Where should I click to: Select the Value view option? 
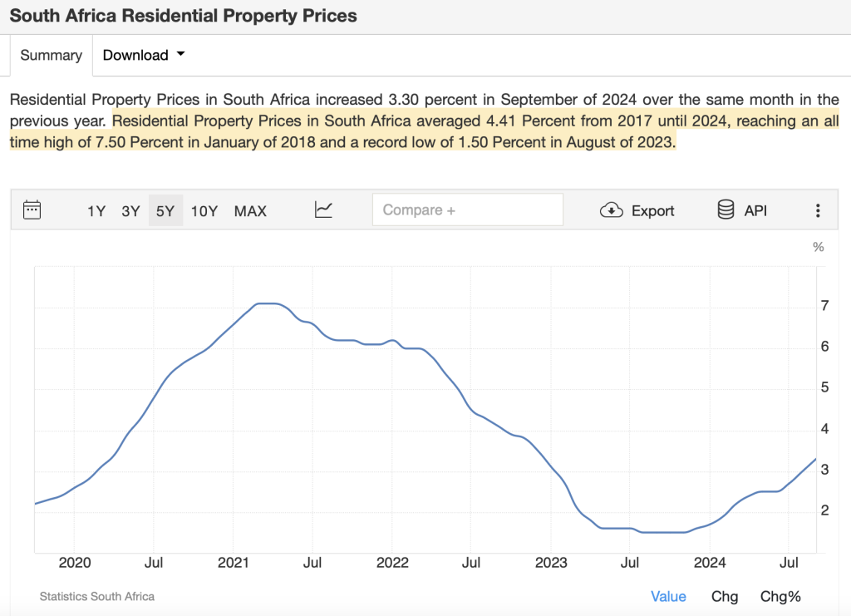point(668,596)
